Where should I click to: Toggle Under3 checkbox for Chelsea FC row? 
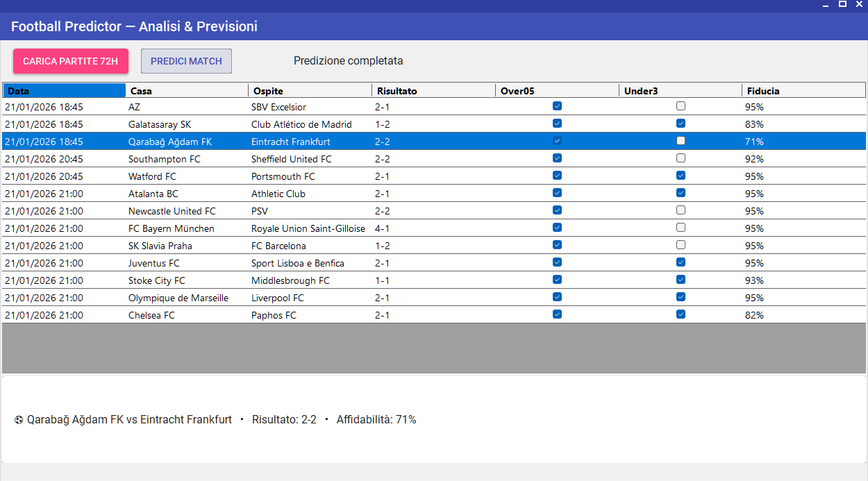click(681, 314)
